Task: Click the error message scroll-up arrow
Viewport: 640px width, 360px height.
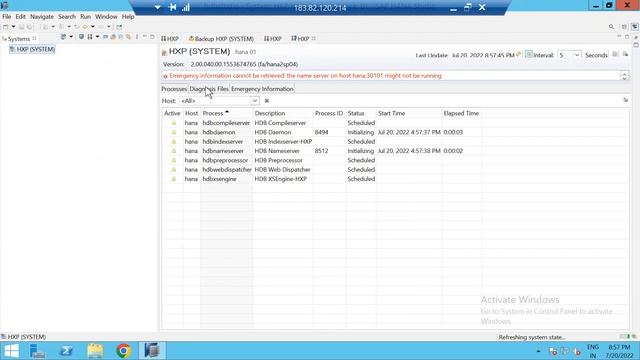Action: pyautogui.click(x=624, y=73)
